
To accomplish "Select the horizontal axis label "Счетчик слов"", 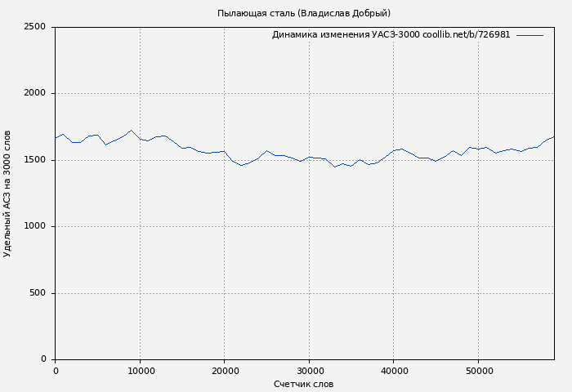I will pyautogui.click(x=303, y=384).
